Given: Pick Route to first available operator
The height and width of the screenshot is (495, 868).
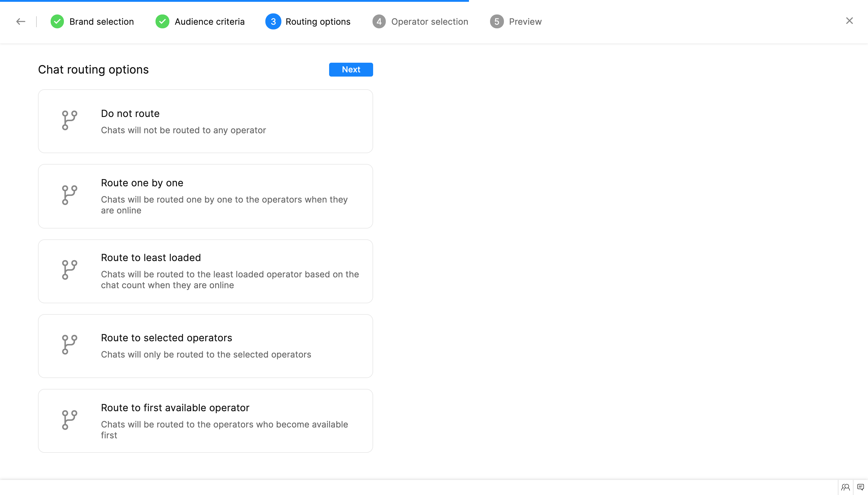Looking at the screenshot, I should tap(205, 421).
